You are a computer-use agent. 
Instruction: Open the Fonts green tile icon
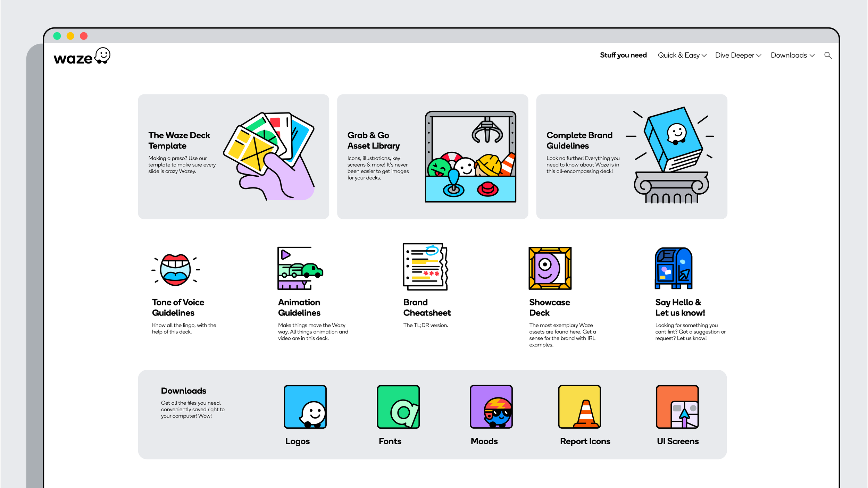click(398, 407)
